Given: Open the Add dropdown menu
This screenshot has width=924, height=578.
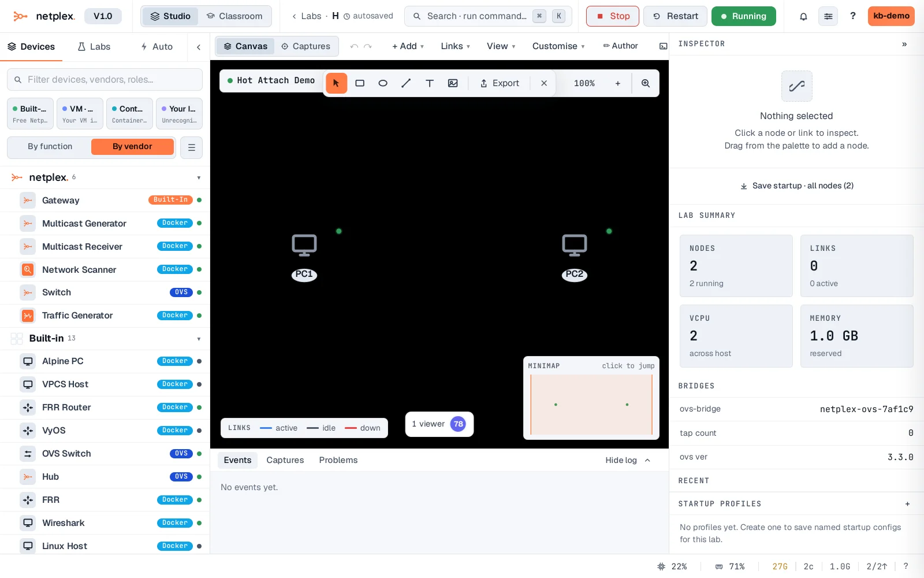Looking at the screenshot, I should tap(408, 46).
